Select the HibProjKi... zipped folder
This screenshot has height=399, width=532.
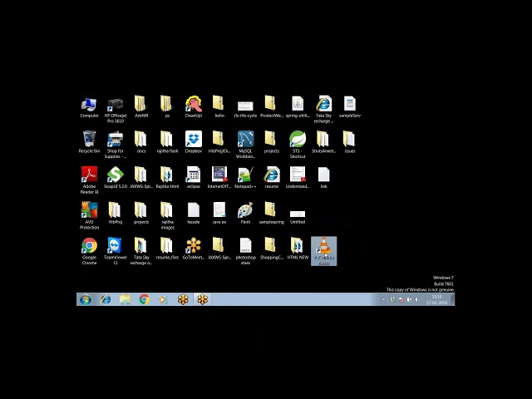[x=219, y=142]
